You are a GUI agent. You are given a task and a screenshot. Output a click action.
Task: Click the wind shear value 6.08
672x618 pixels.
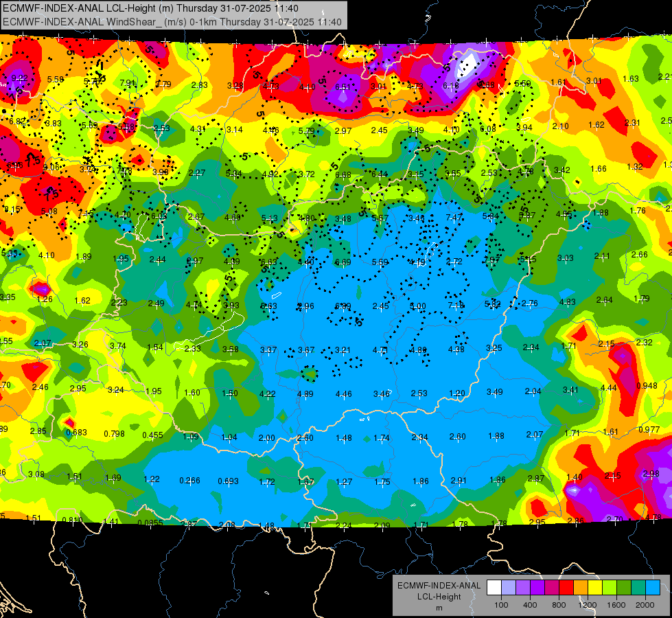pos(488,128)
